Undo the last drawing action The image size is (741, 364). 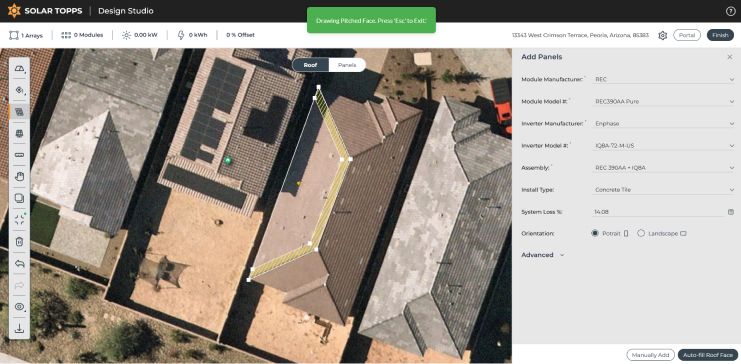pos(19,263)
